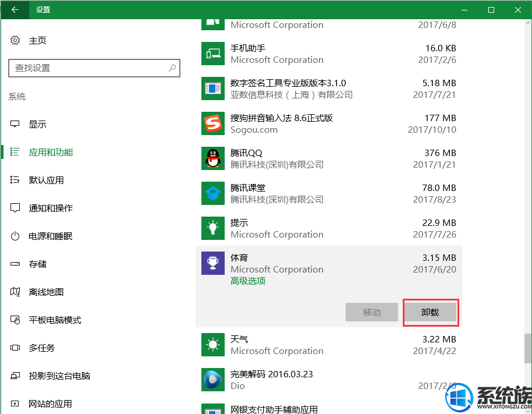Click 卸载 button for 体育
This screenshot has width=532, height=414.
430,312
